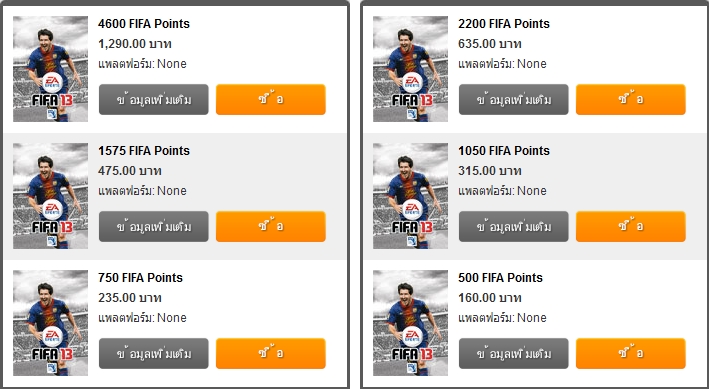Click the 2200 FIFA Points cover thumbnail
Screen dimensions: 709x389
[x=411, y=69]
